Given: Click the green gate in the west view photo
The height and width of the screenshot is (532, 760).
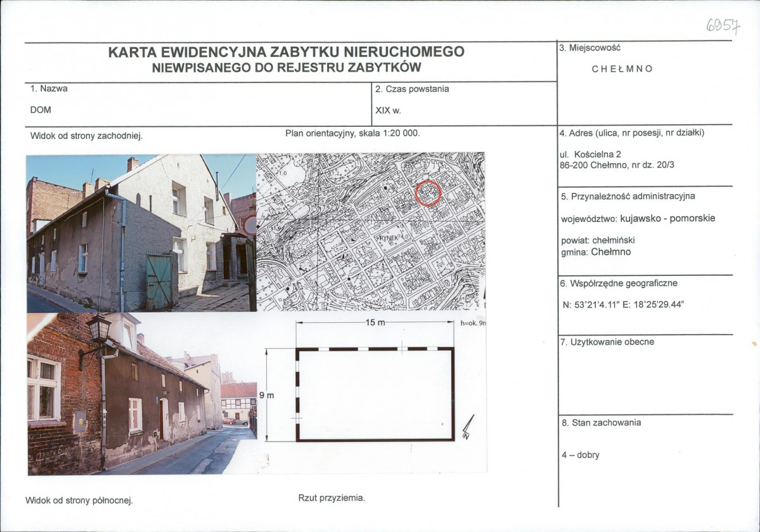Looking at the screenshot, I should (159, 282).
